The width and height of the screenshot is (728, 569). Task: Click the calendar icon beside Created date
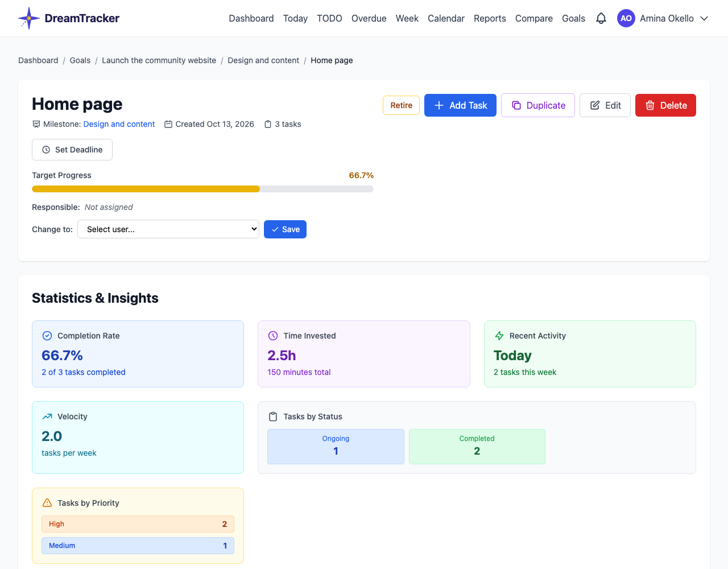pyautogui.click(x=168, y=124)
